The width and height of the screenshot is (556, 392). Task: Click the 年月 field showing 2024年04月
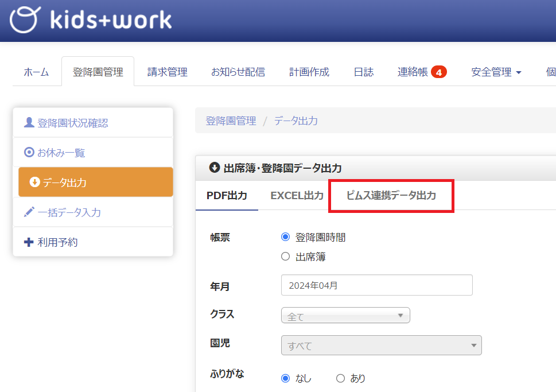pyautogui.click(x=376, y=285)
